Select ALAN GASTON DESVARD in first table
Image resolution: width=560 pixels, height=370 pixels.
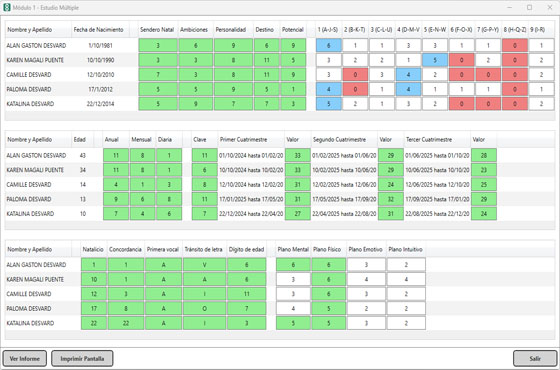click(36, 46)
